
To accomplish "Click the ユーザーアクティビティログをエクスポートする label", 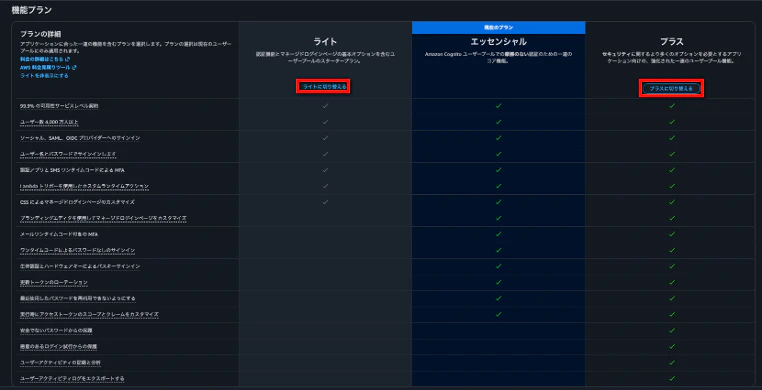I will pyautogui.click(x=72, y=378).
